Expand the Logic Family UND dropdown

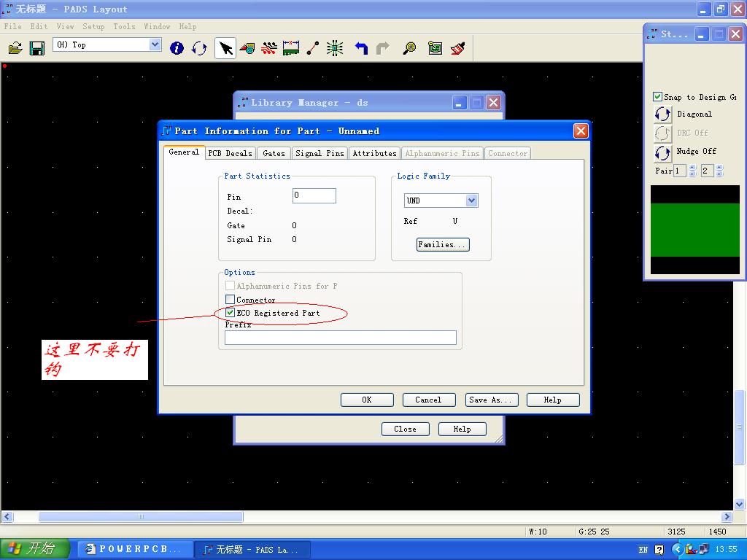(x=472, y=201)
